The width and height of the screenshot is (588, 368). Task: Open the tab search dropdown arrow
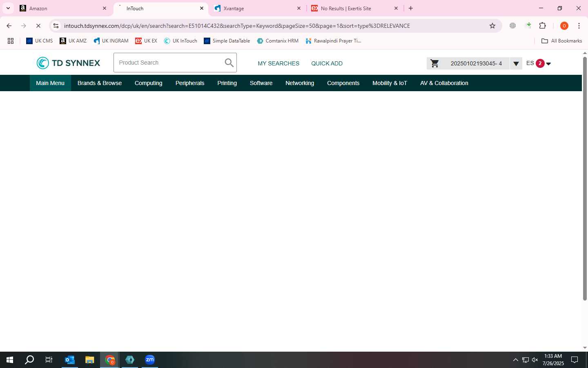(8, 8)
